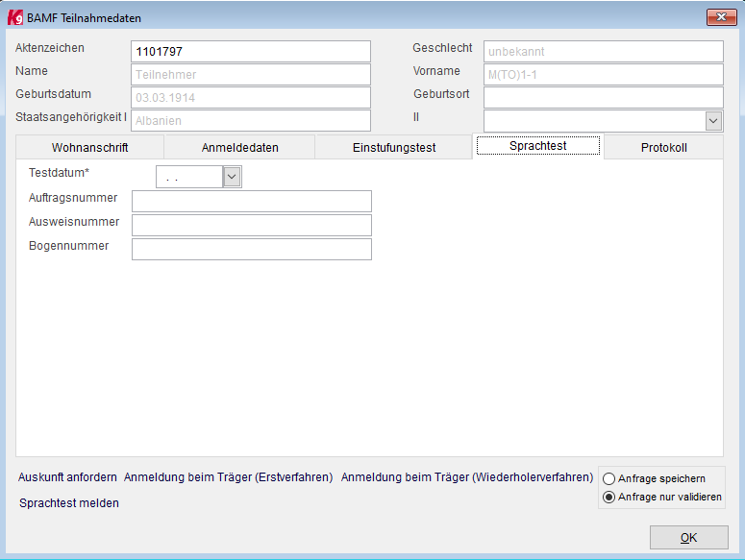Click the Testdatum date input field
Viewport: 745px width, 560px height.
coord(189,177)
